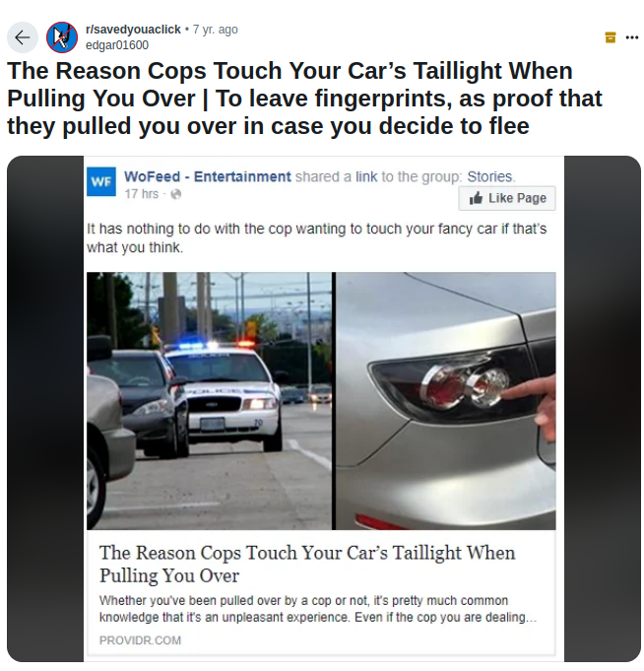The image size is (644, 671).
Task: Open the Stories group link
Action: tap(490, 176)
